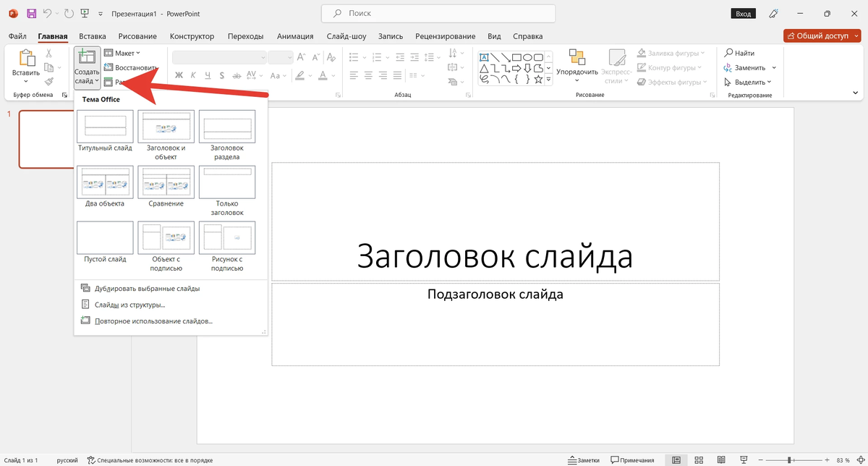Collapse the ribbon chevron
Viewport: 868px width, 466px height.
click(x=856, y=94)
